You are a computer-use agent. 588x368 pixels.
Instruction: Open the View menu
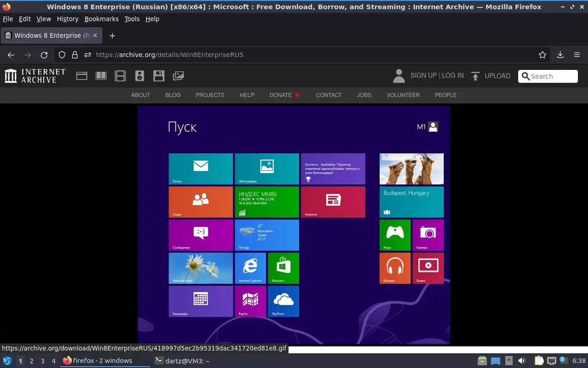click(x=44, y=19)
